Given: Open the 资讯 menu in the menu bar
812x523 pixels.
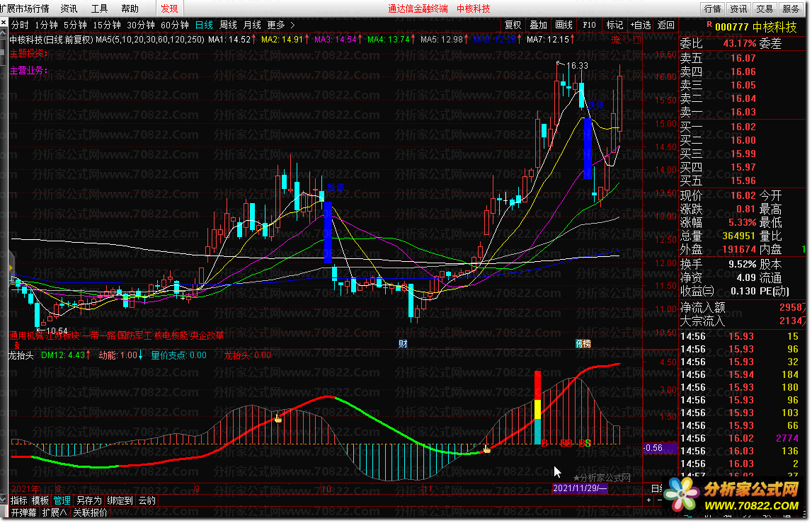Looking at the screenshot, I should pos(69,8).
